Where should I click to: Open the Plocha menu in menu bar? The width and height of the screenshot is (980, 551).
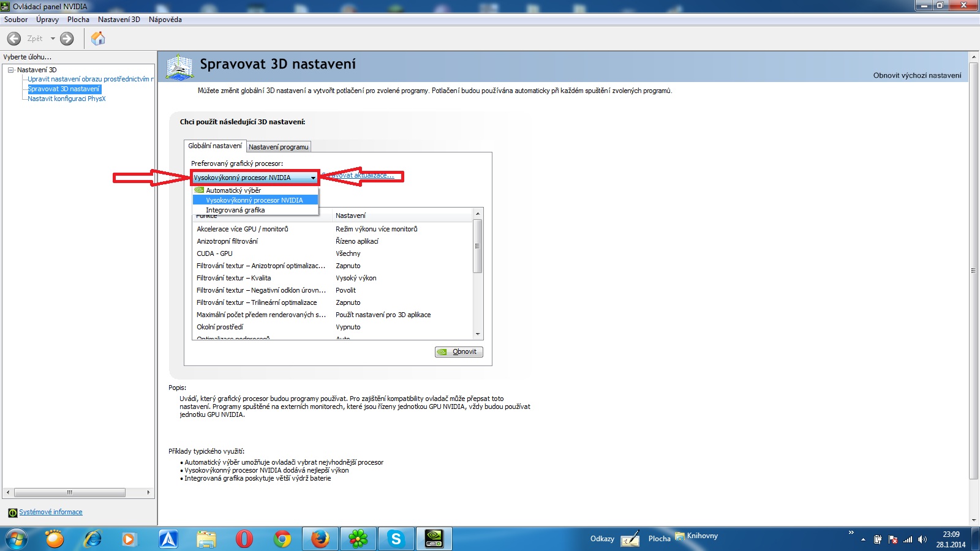point(78,20)
